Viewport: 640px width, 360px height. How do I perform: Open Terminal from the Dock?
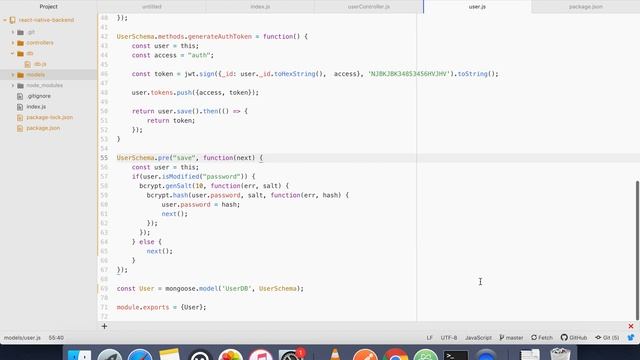pyautogui.click(x=456, y=355)
